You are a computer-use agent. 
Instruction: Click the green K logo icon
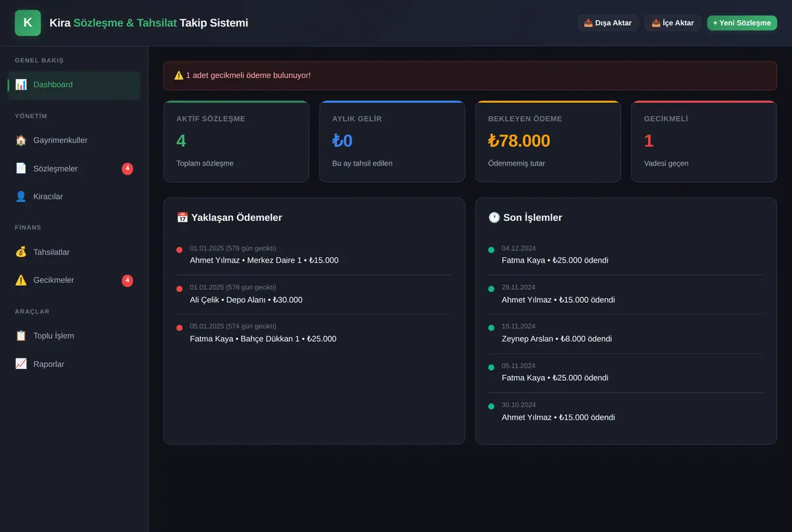click(28, 22)
